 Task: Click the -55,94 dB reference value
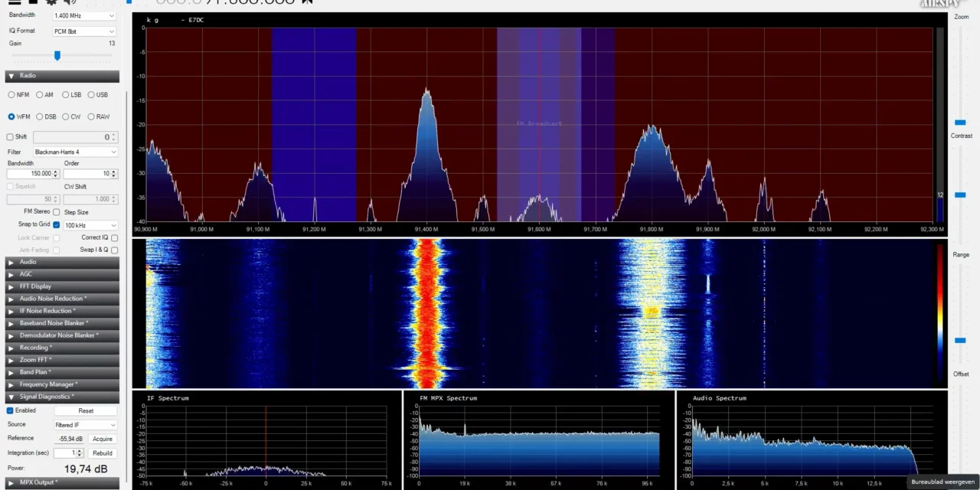coord(71,439)
